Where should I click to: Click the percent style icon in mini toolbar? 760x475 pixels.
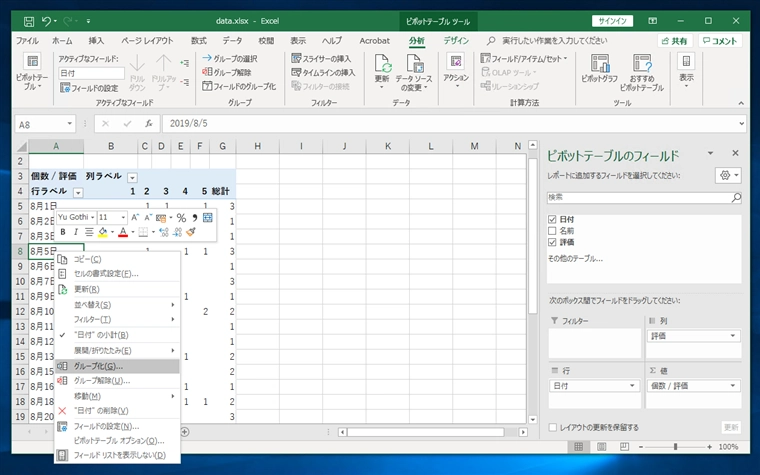181,217
